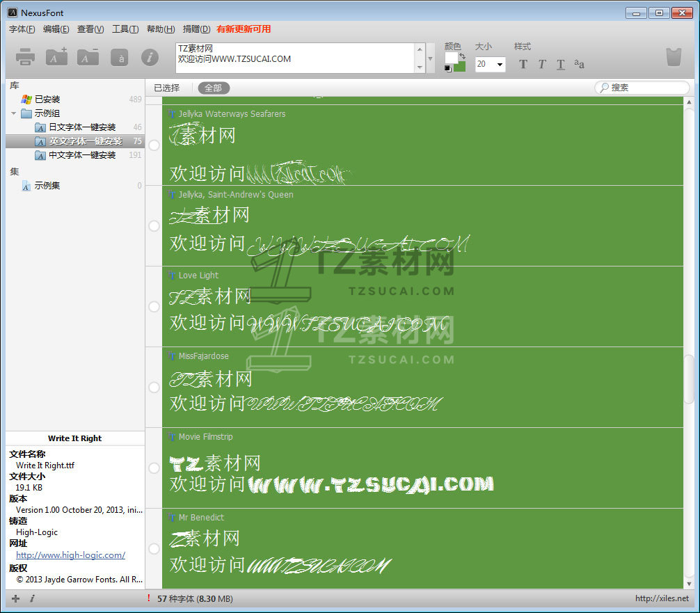
Task: Select the radio circle for Saint-Andrew's Queen
Action: (x=154, y=226)
